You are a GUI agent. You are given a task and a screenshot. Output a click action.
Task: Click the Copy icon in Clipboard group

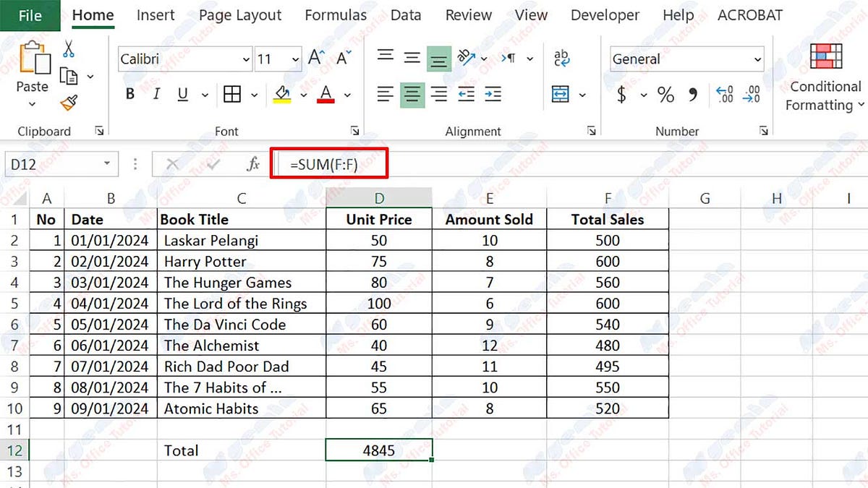coord(67,75)
